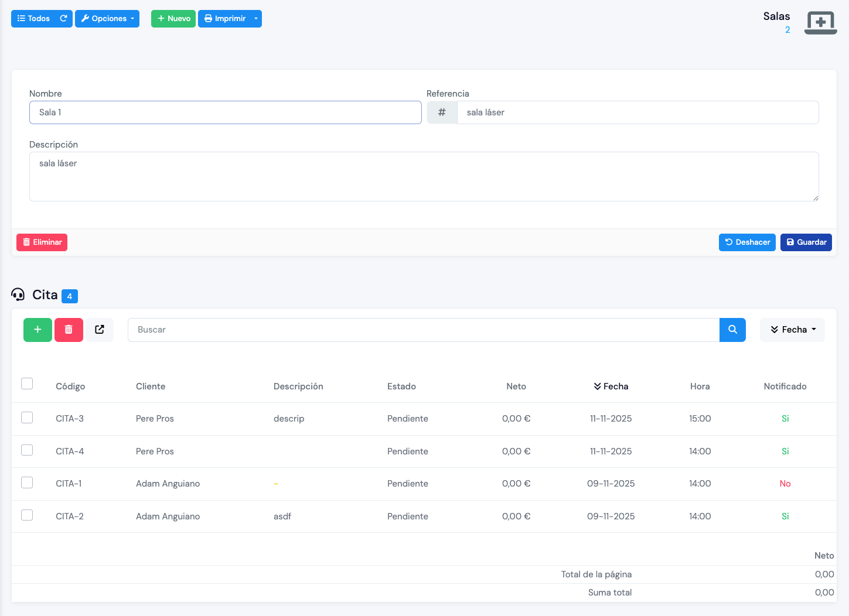Screen dimensions: 849x616
Task: Click the hash icon beside Referencia
Action: [442, 112]
